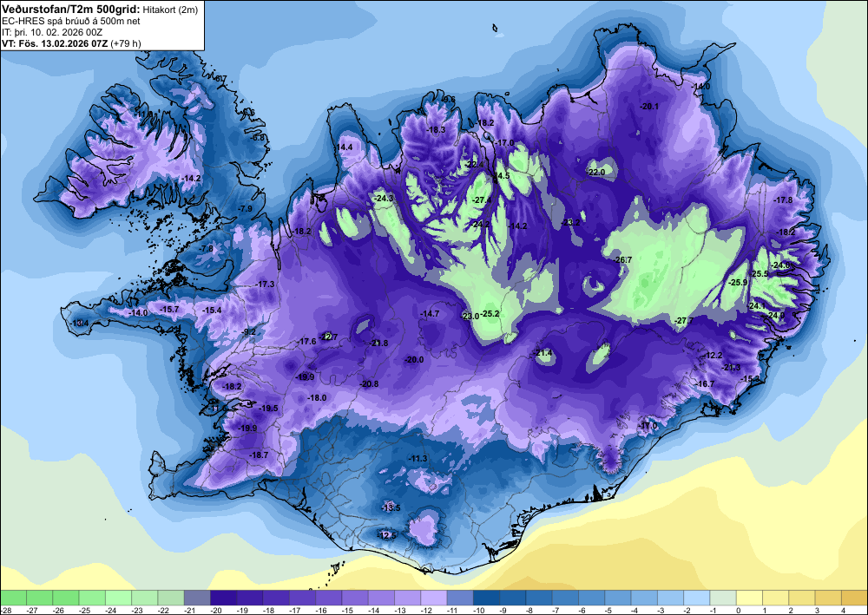Select the -17.3 temperature label

click(265, 284)
